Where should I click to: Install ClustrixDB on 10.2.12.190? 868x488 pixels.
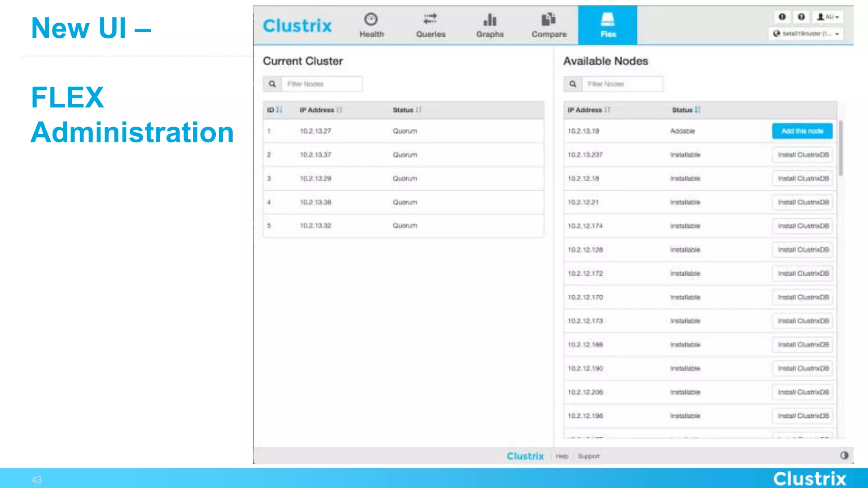tap(802, 368)
